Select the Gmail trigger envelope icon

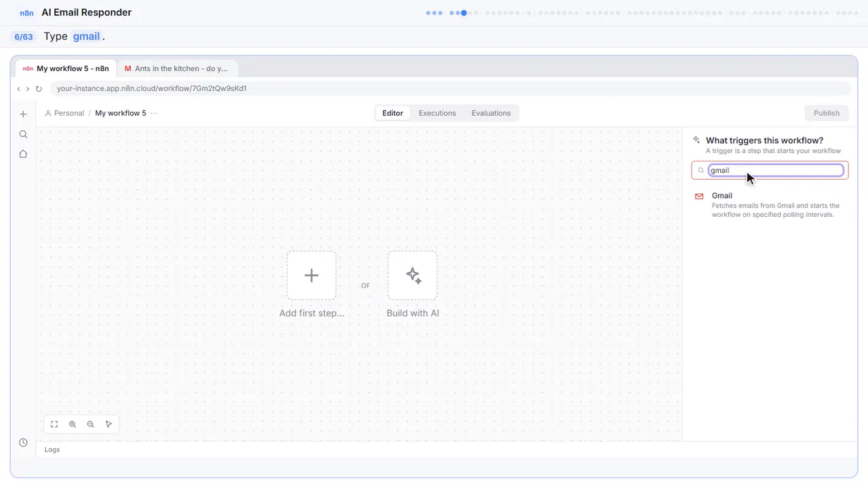tap(699, 197)
